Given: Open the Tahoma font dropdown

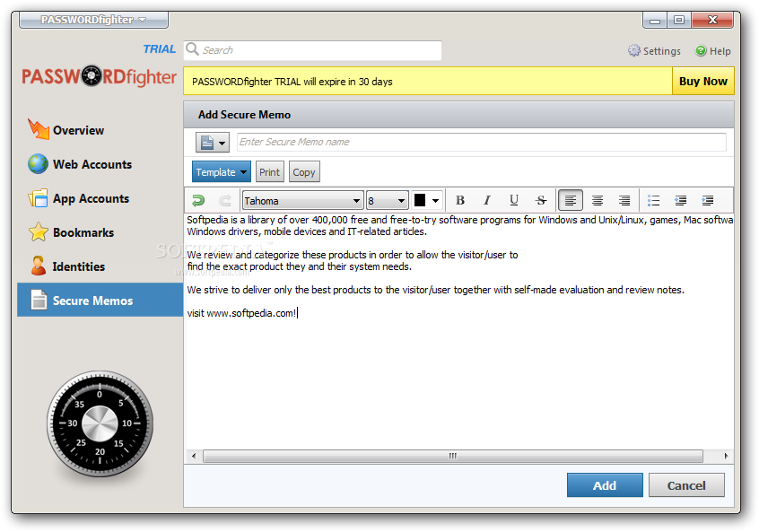Looking at the screenshot, I should click(x=302, y=200).
